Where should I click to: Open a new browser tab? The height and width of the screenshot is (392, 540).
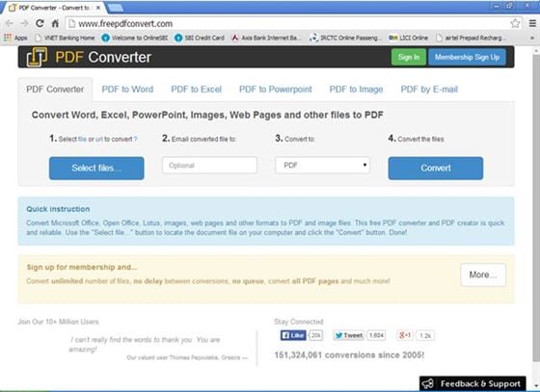116,8
